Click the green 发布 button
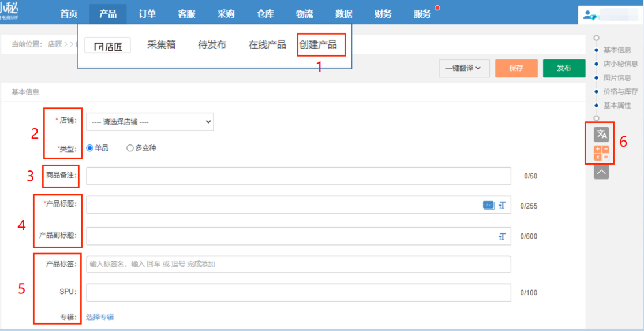The image size is (644, 331). pos(564,68)
